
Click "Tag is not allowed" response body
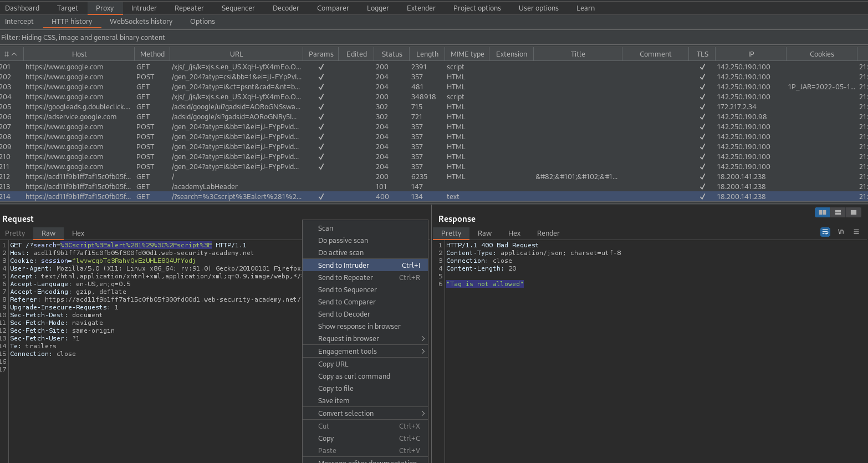point(485,284)
